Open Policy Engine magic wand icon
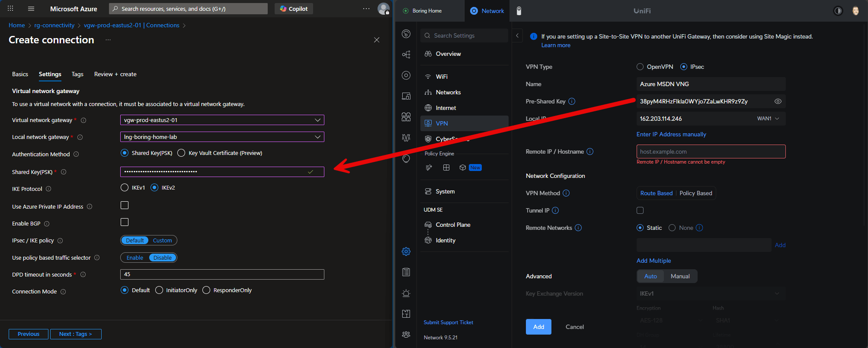This screenshot has height=348, width=868. click(429, 168)
